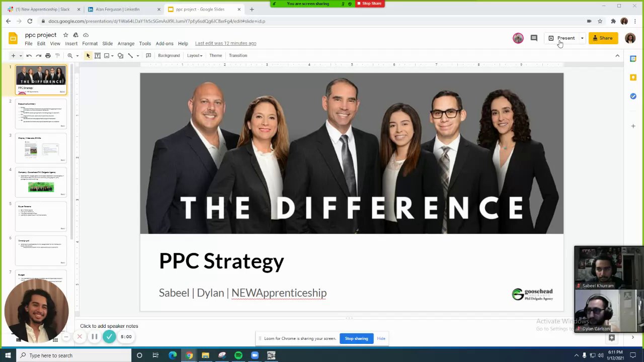Star the ppc project document
The height and width of the screenshot is (362, 644).
[65, 35]
